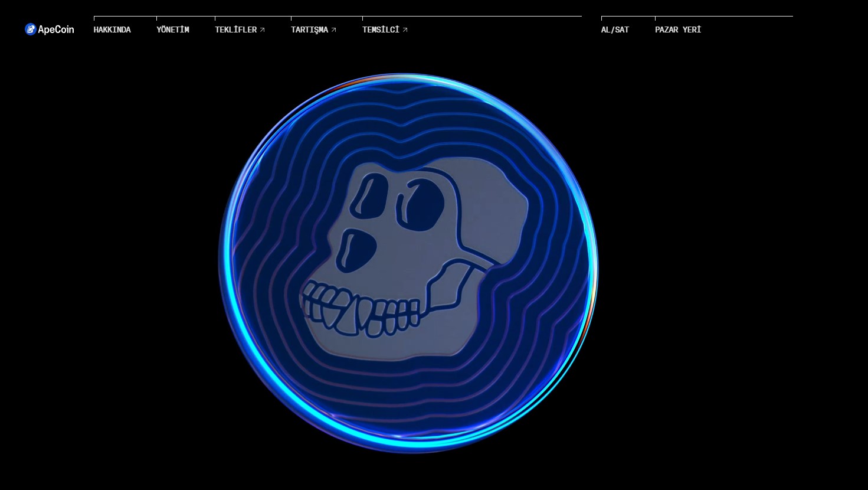
Task: Open the TEMSİLCİ external link
Action: tap(385, 30)
